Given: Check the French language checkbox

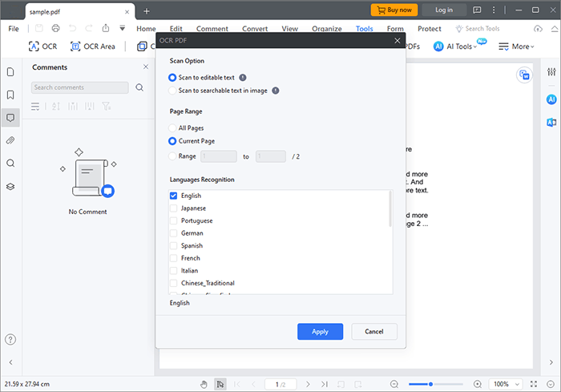Looking at the screenshot, I should coord(174,258).
